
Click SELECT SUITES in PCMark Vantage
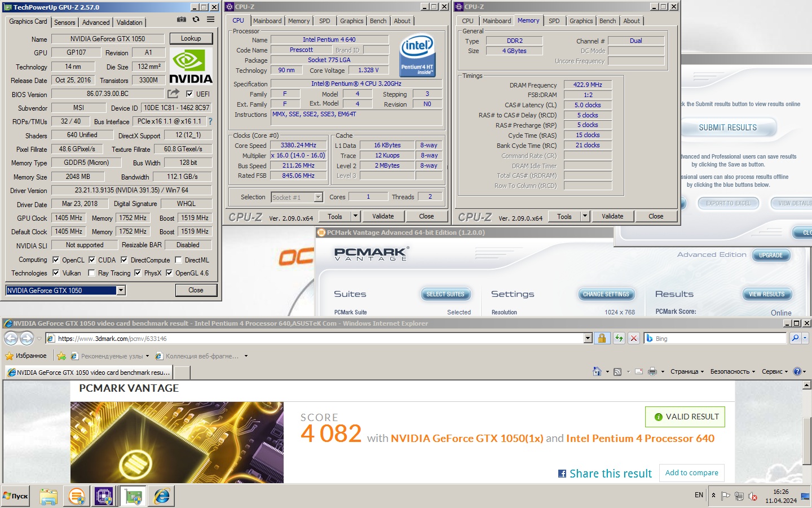pyautogui.click(x=445, y=294)
